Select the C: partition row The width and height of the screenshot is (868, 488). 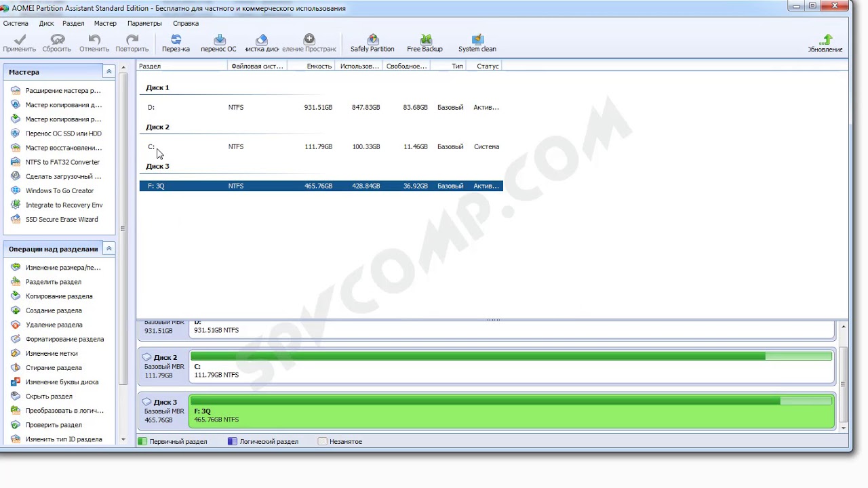[x=321, y=146]
